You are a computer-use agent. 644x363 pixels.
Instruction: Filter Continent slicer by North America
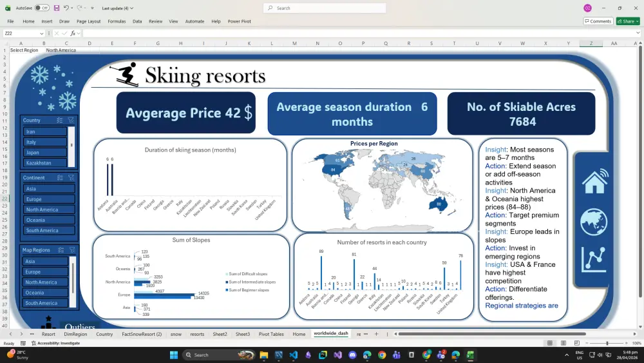pyautogui.click(x=49, y=210)
